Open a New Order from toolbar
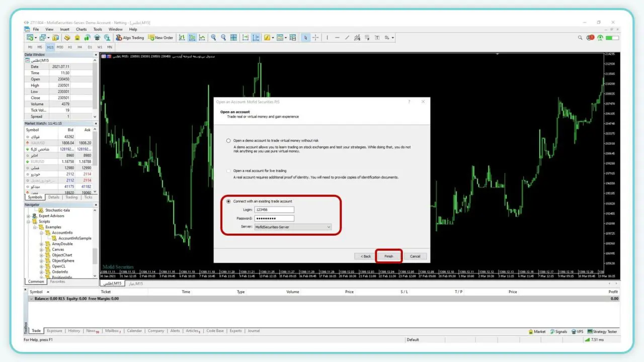Image resolution: width=644 pixels, height=362 pixels. [160, 38]
